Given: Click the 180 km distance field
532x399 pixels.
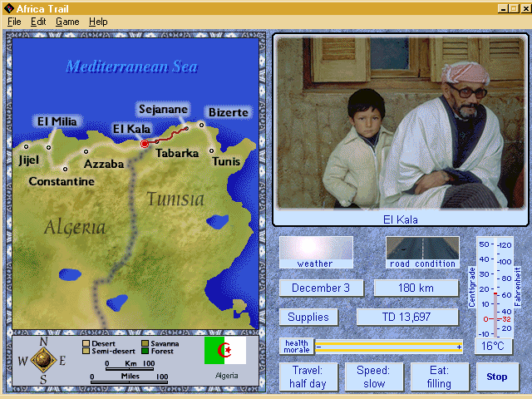Looking at the screenshot, I should click(416, 288).
